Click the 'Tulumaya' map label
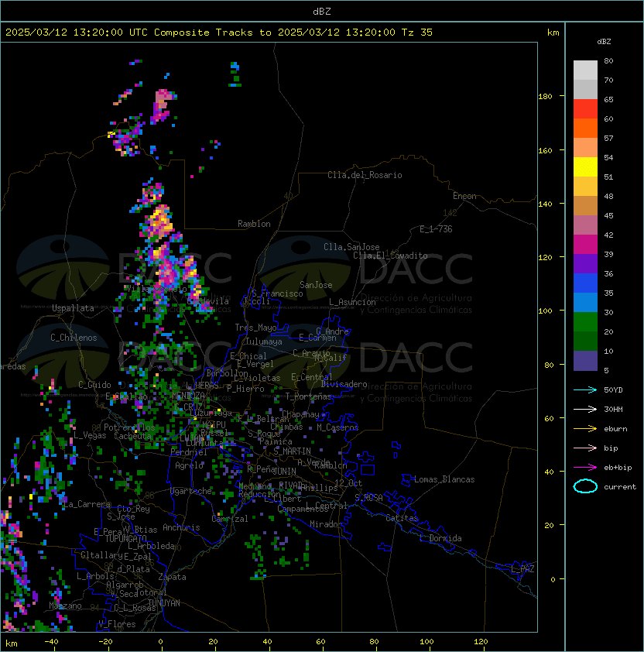Viewport: 644px width, 652px height. [x=264, y=341]
